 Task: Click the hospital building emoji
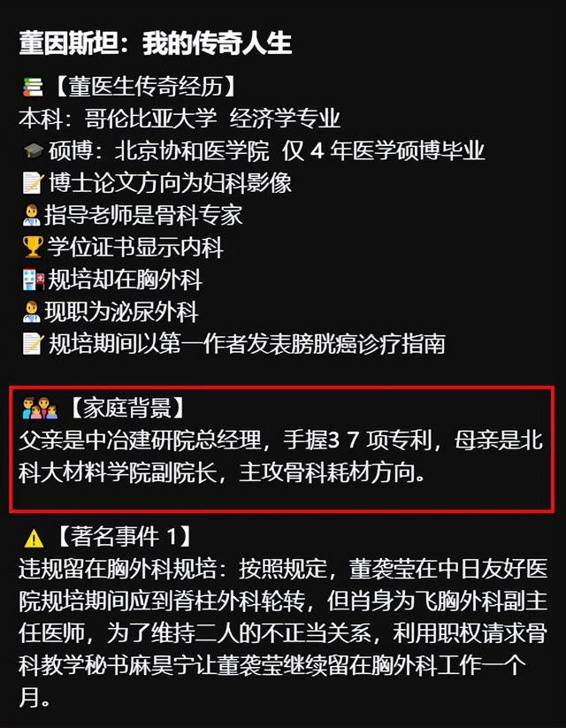pyautogui.click(x=33, y=280)
